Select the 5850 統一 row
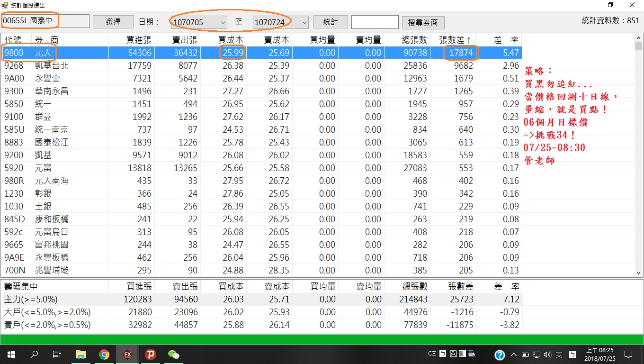Image resolution: width=644 pixels, height=364 pixels. coord(261,104)
